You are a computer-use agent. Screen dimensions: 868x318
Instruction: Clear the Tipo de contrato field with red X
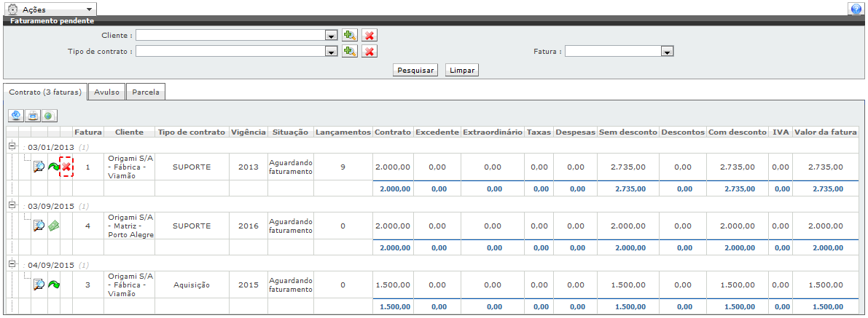coord(370,52)
